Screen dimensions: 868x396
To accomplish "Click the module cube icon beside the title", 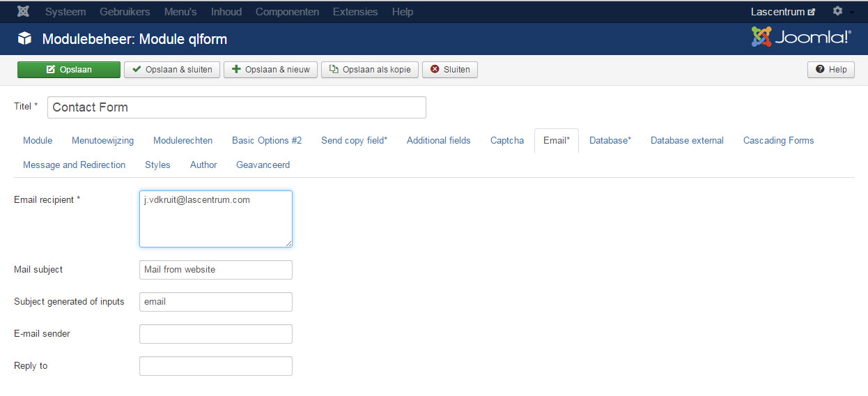I will [x=25, y=39].
